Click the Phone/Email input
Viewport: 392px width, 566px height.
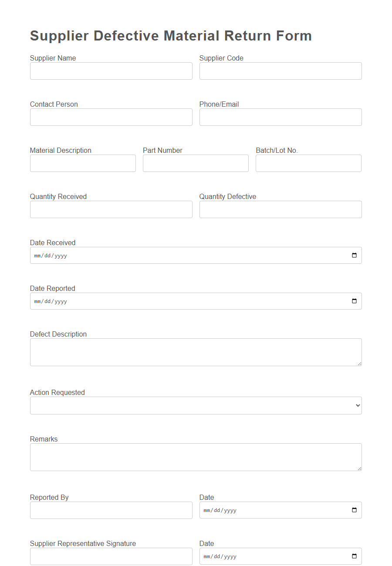point(280,117)
